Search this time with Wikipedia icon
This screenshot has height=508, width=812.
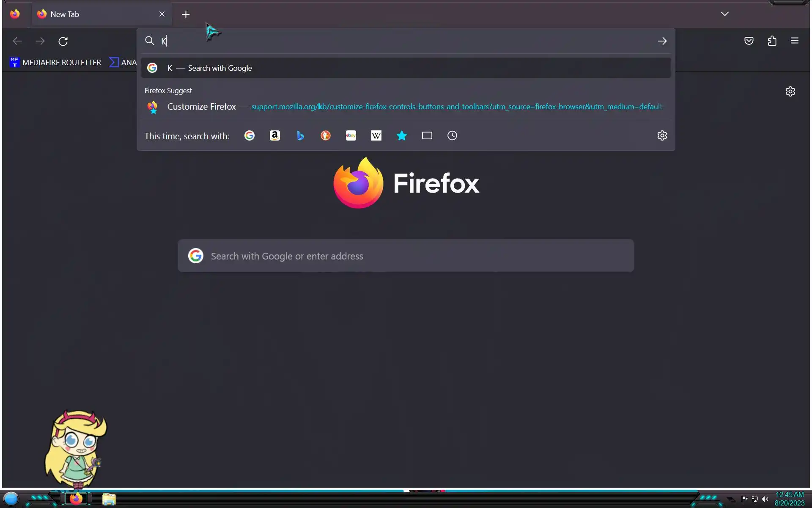click(376, 135)
